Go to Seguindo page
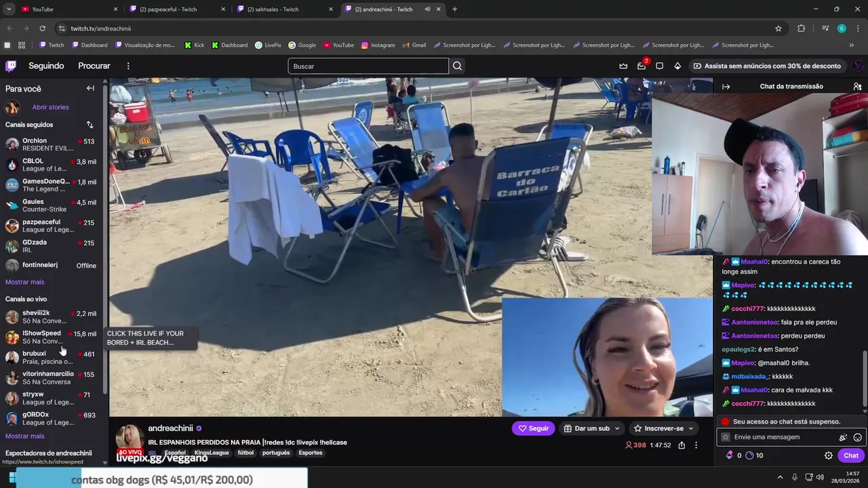868x488 pixels. click(46, 66)
